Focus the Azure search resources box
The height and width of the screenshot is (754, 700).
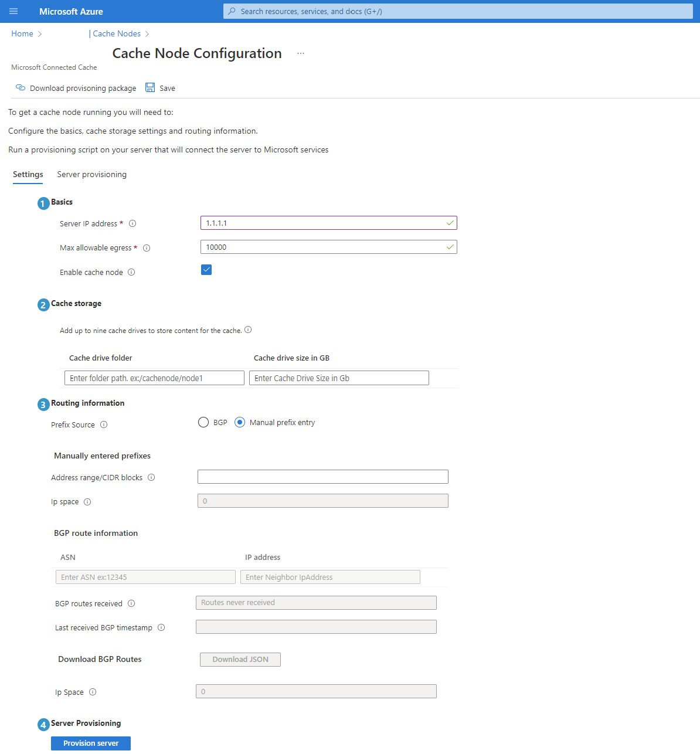(457, 11)
